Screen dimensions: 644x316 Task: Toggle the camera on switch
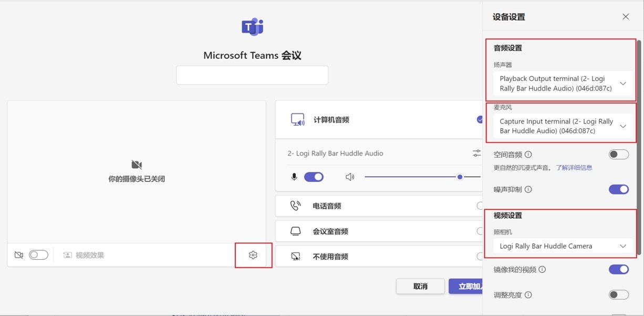click(x=38, y=255)
